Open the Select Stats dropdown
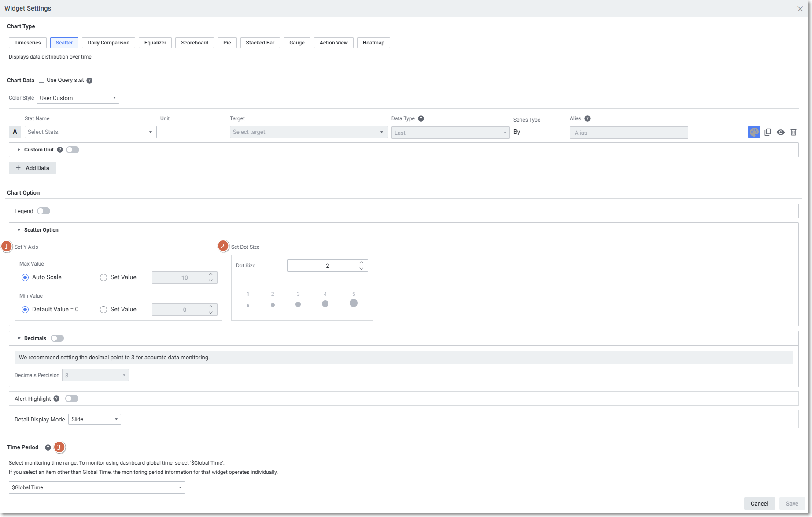 [x=90, y=132]
